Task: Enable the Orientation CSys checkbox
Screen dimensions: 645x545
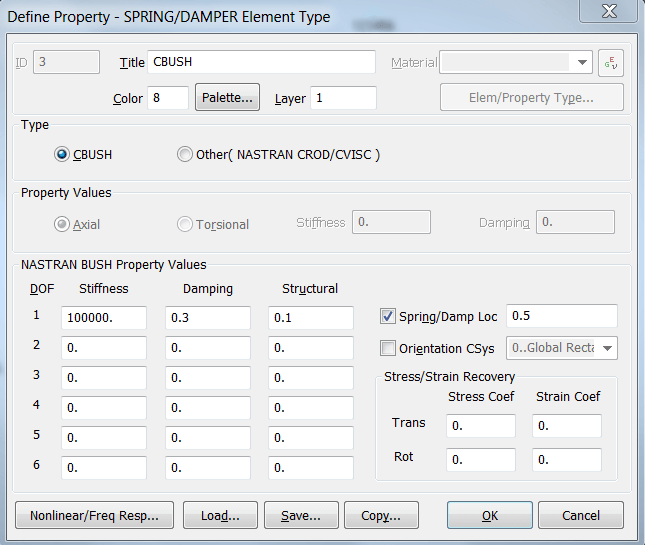Action: coord(387,348)
